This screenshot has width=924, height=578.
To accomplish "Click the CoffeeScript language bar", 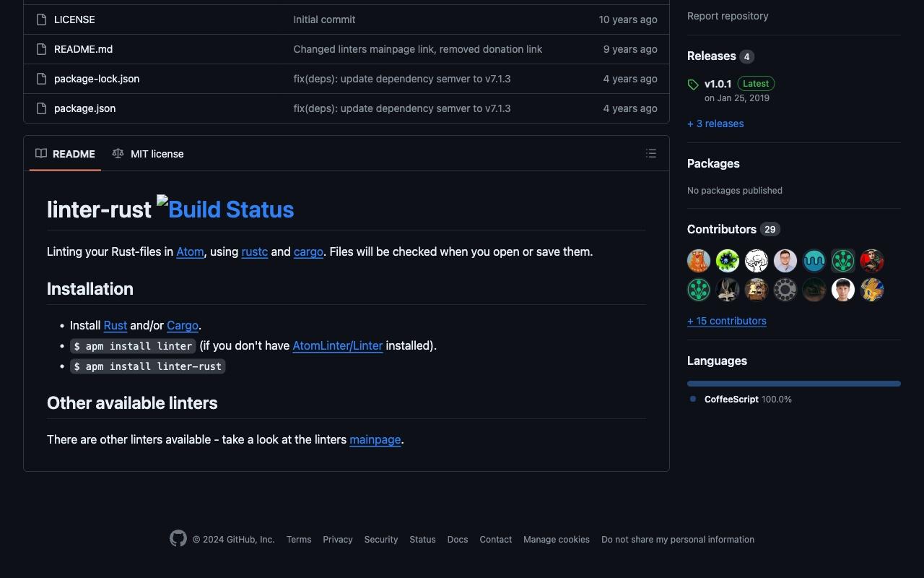I will click(x=794, y=384).
